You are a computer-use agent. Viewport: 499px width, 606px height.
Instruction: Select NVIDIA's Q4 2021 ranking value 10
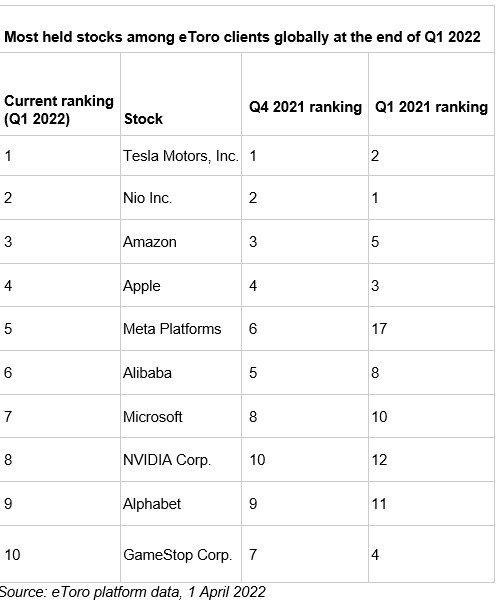pyautogui.click(x=257, y=460)
